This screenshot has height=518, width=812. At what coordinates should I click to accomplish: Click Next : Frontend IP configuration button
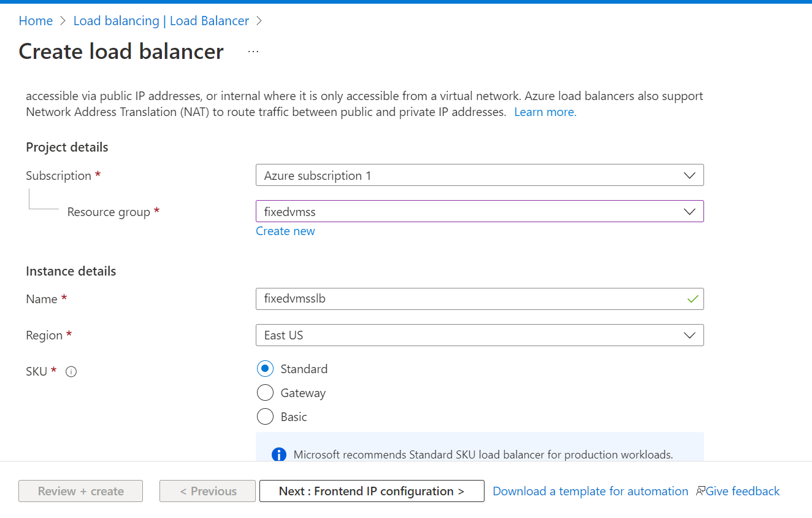372,491
